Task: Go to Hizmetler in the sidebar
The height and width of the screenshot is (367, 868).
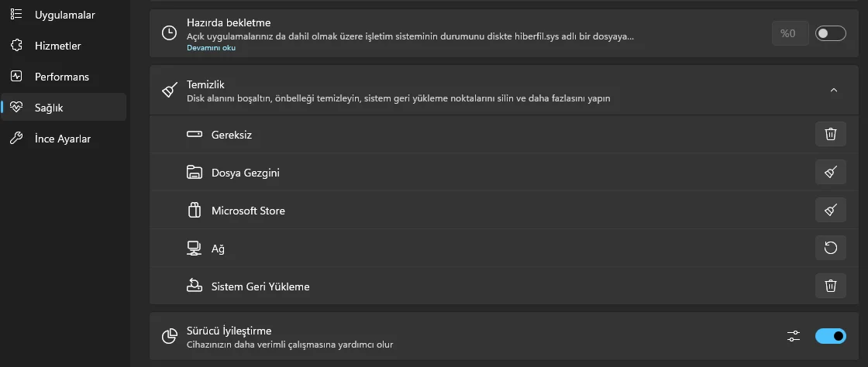Action: tap(57, 46)
